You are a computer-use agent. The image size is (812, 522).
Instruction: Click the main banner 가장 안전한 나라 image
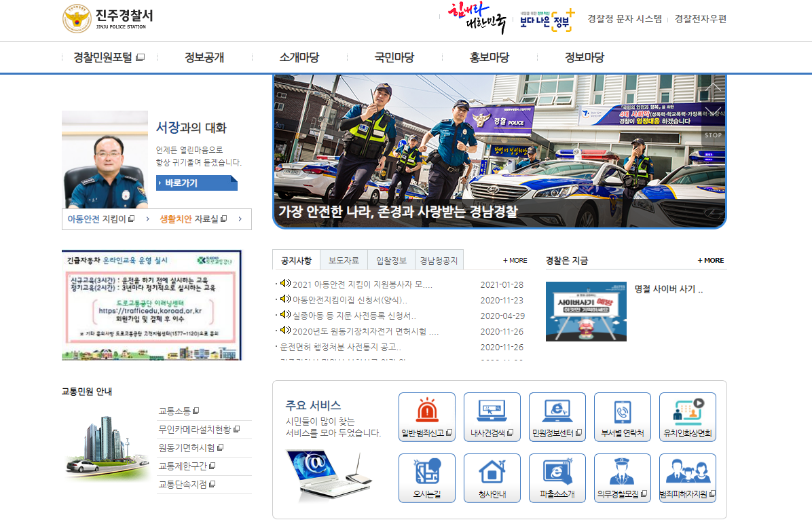coord(500,151)
